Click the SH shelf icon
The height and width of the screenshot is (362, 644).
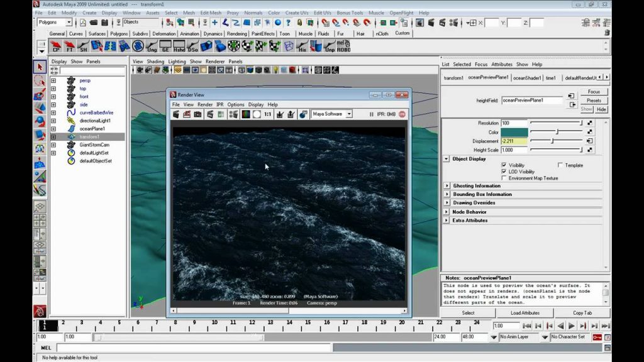[x=84, y=47]
